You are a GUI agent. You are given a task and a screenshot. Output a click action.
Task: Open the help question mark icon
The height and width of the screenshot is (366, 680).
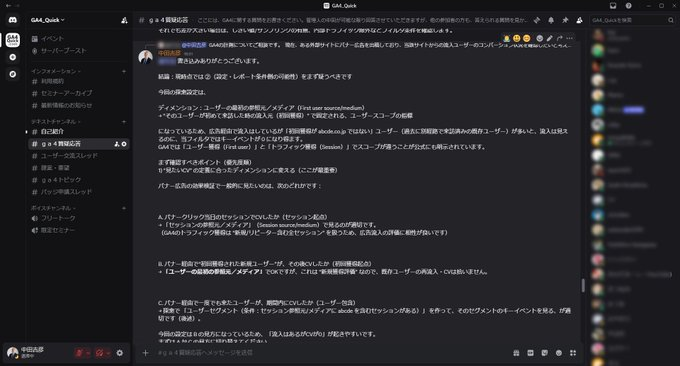pos(628,6)
